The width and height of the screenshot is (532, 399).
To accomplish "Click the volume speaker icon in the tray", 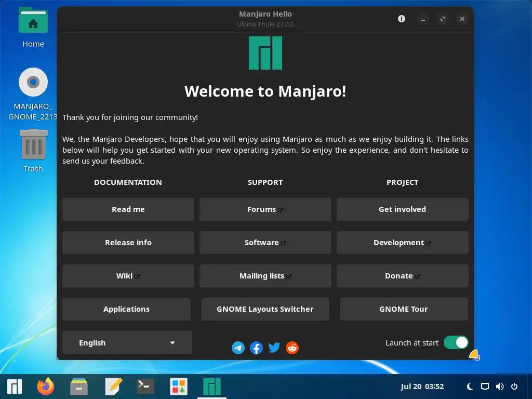I will (x=499, y=387).
